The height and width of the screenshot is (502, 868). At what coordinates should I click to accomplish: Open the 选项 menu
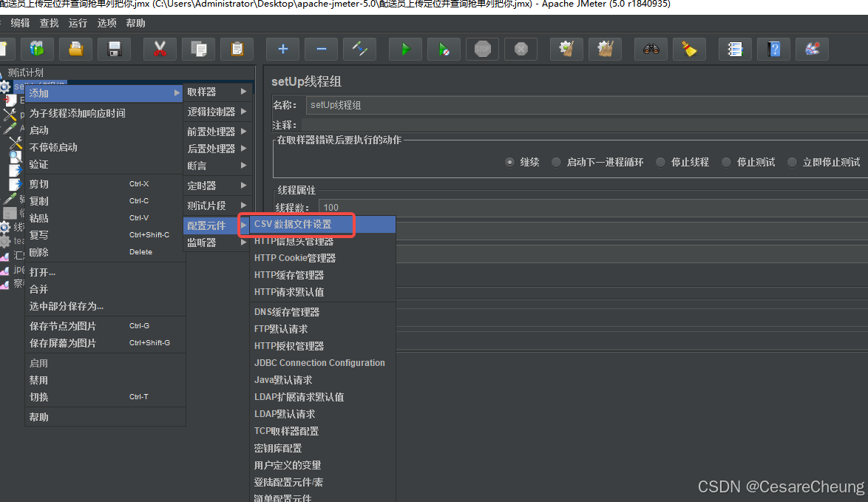pyautogui.click(x=107, y=23)
